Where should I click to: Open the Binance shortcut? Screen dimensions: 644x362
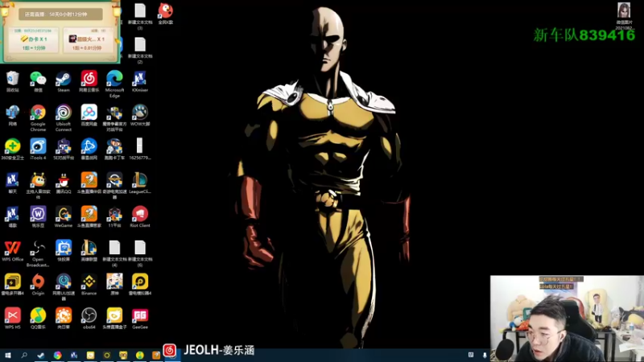[89, 282]
